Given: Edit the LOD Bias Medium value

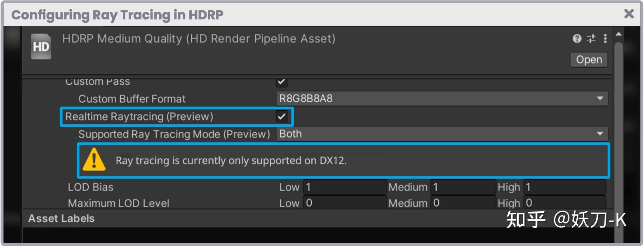Looking at the screenshot, I should (x=463, y=187).
